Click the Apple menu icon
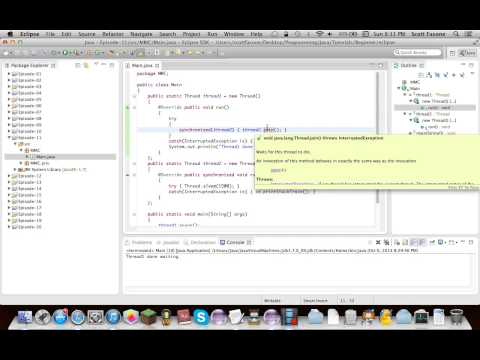 click(10, 34)
